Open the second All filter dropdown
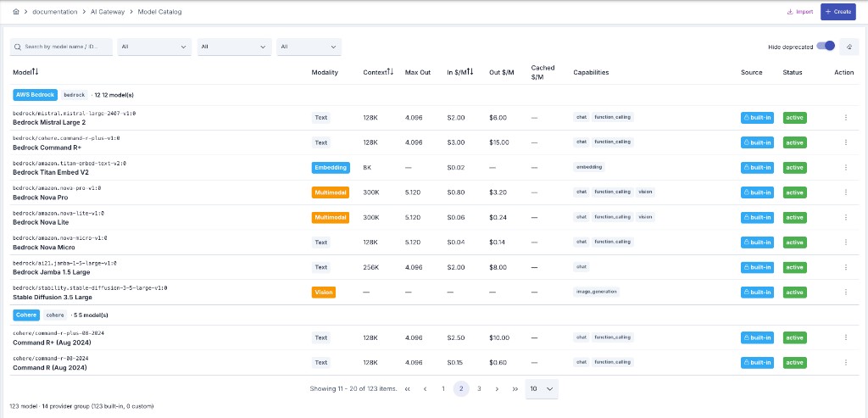The width and height of the screenshot is (868, 418). 235,47
